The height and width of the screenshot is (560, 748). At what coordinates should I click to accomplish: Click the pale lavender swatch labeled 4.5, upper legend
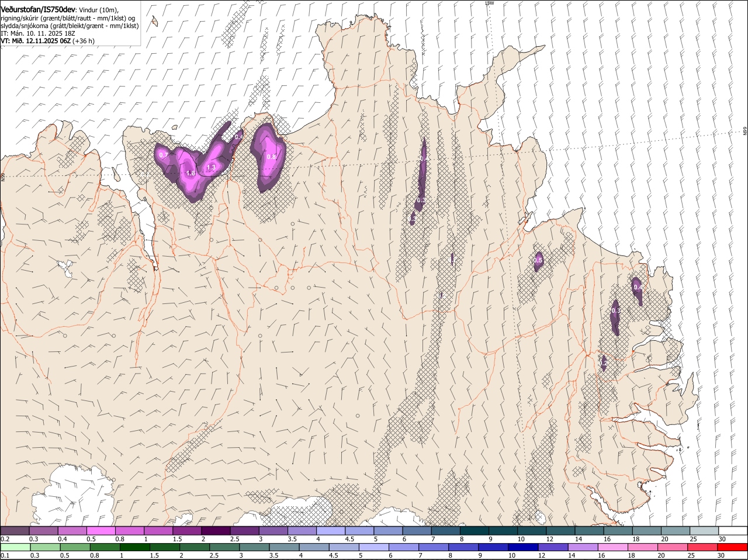pyautogui.click(x=359, y=531)
